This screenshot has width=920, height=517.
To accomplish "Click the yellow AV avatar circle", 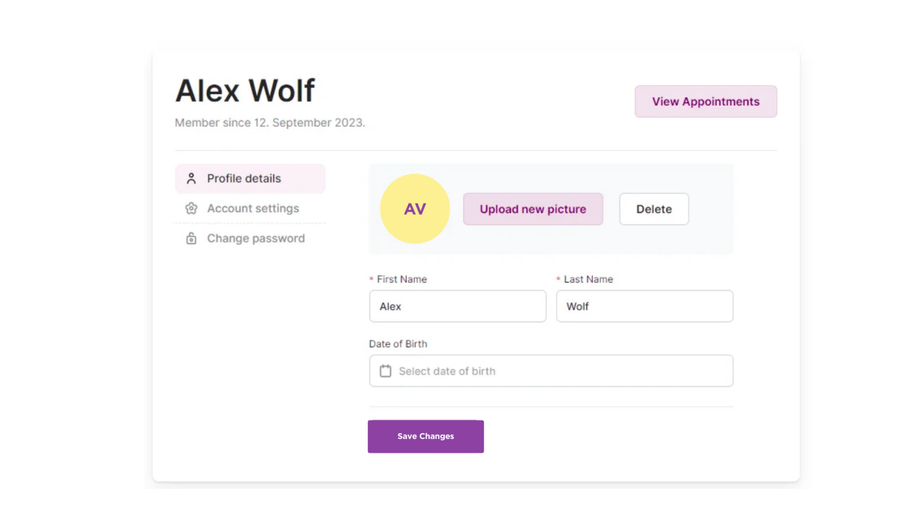I will pyautogui.click(x=415, y=209).
